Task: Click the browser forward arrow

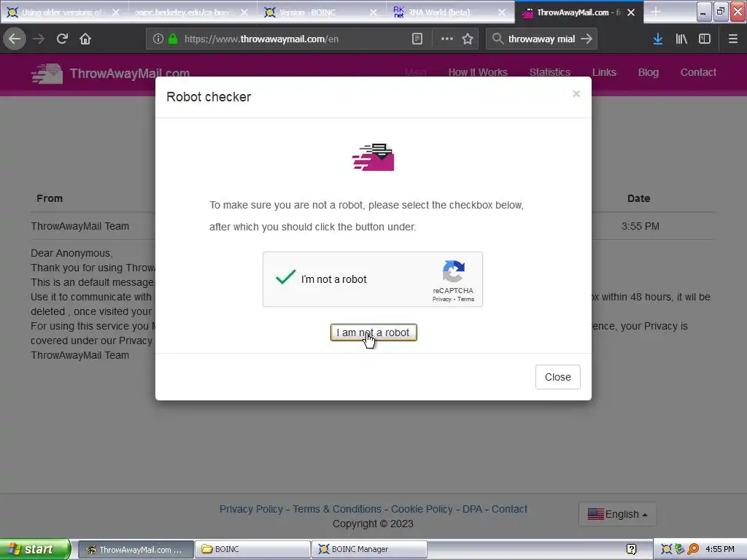Action: tap(39, 39)
